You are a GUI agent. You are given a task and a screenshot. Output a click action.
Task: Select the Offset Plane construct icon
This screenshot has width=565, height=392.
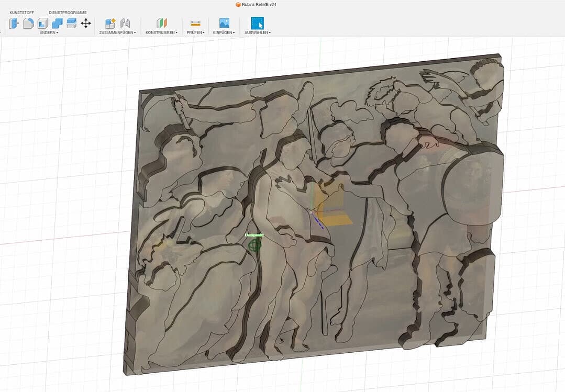[x=161, y=23]
